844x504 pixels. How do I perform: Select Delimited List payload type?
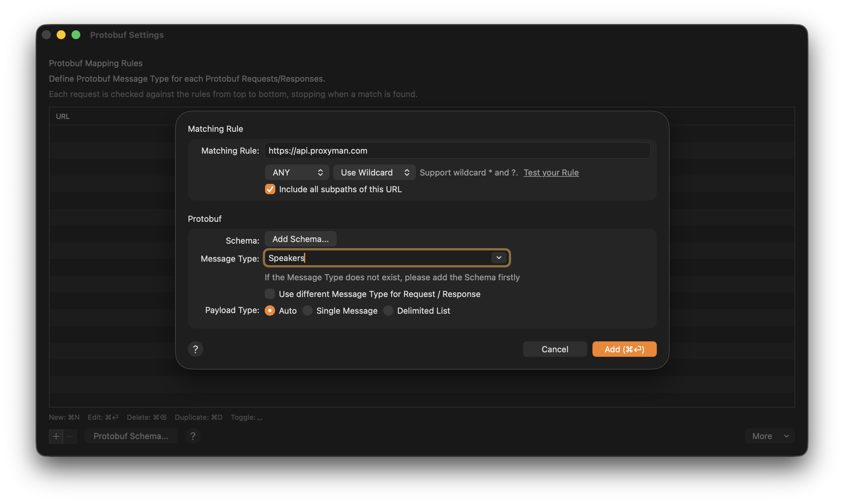[388, 310]
